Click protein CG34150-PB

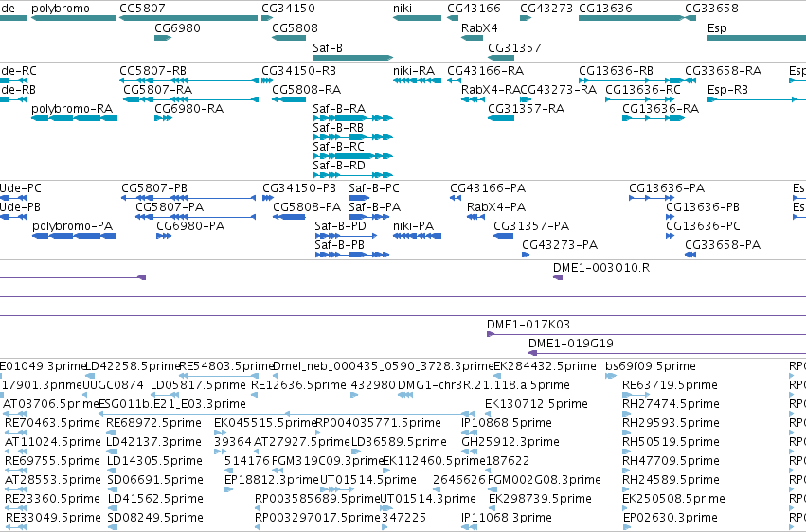coord(299,188)
